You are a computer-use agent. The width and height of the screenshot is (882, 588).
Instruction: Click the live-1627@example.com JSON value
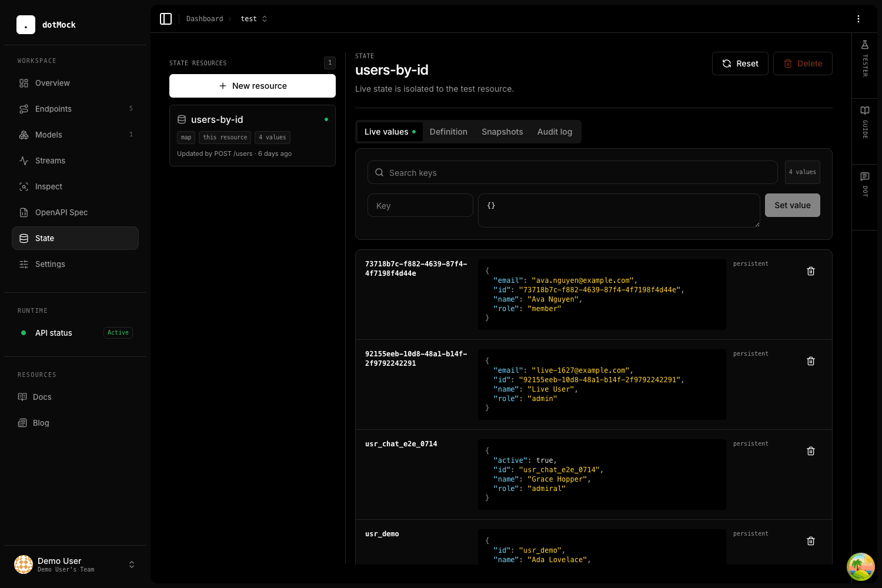pyautogui.click(x=580, y=370)
